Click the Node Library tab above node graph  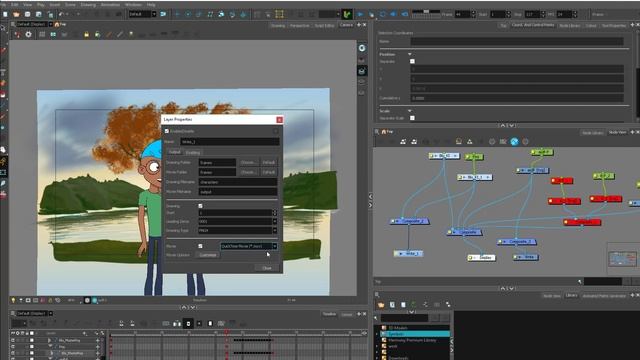coord(592,133)
